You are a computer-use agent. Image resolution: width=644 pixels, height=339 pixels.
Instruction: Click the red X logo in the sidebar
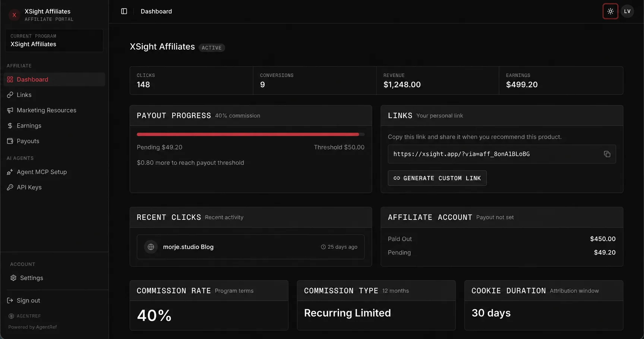(14, 15)
